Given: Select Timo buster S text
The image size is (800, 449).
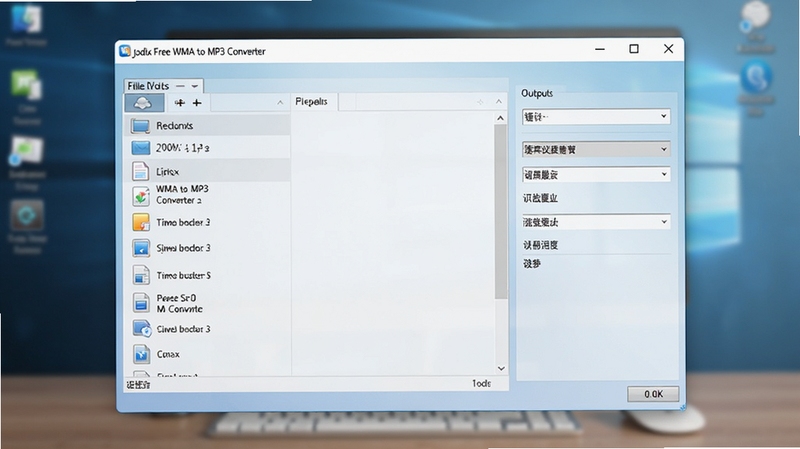Looking at the screenshot, I should 184,276.
